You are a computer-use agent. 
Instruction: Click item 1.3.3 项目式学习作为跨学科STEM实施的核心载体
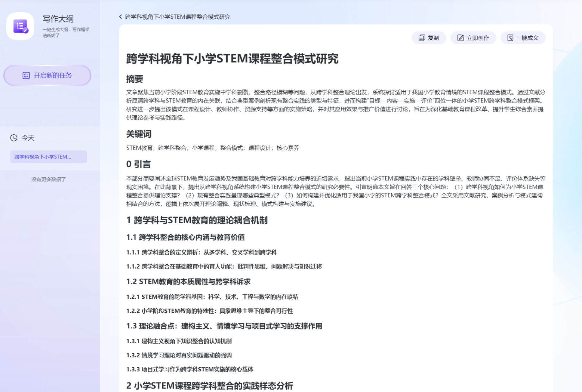coord(190,369)
